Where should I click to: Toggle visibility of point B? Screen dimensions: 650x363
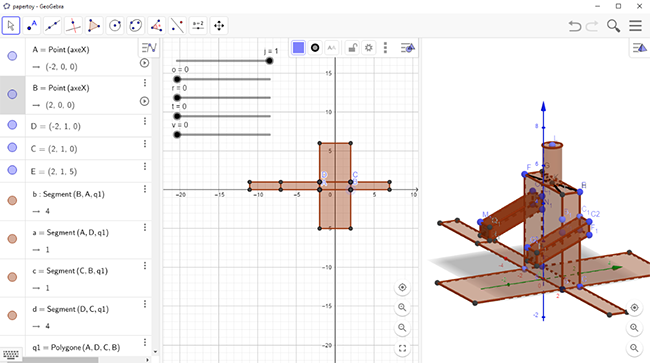tap(12, 94)
